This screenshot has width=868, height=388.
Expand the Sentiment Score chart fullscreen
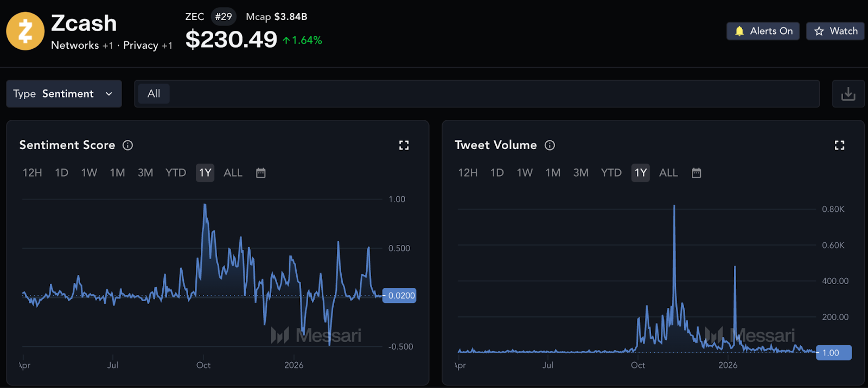tap(404, 145)
